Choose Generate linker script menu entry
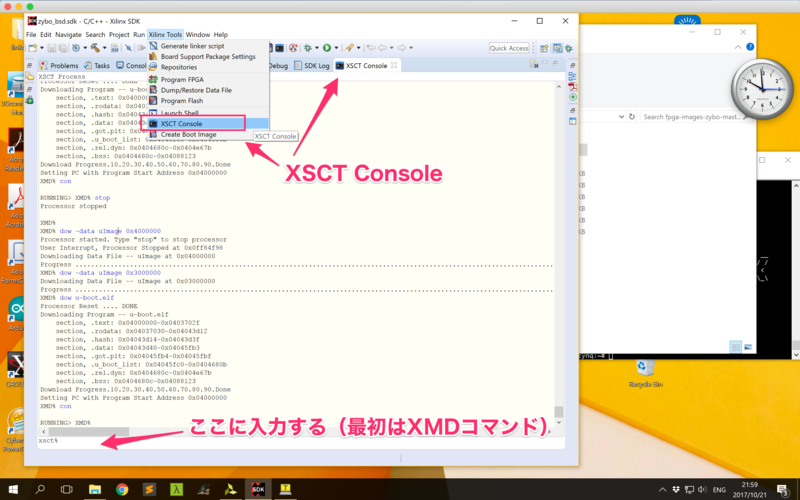This screenshot has width=800, height=500. (x=208, y=46)
